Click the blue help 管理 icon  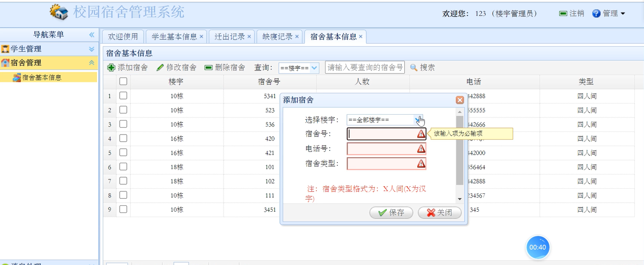pos(596,14)
